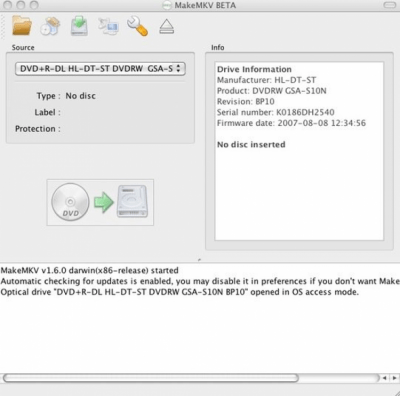Viewport: 400px width, 396px height.
Task: Click the horizontal scrollbar thumb in log
Action: pyautogui.click(x=151, y=378)
